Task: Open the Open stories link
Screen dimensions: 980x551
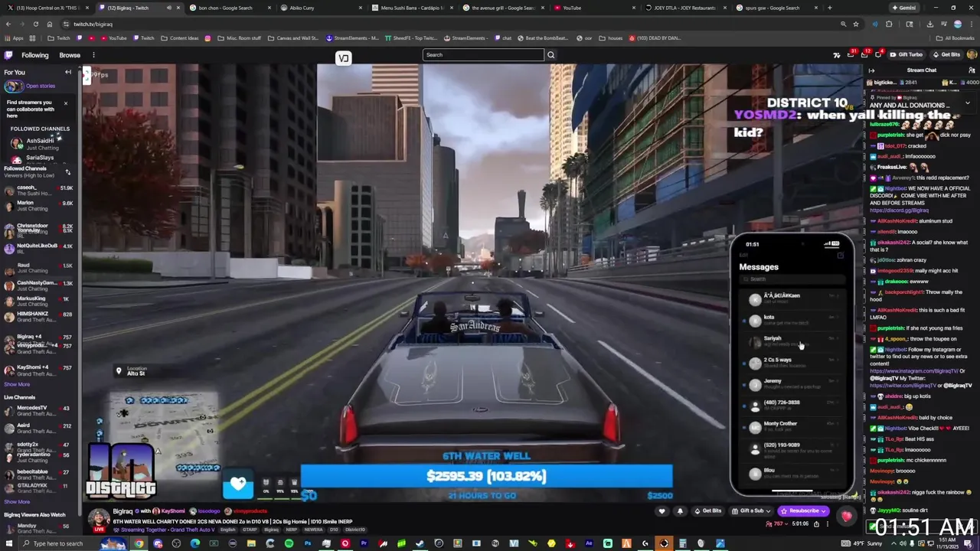Action: coord(41,86)
